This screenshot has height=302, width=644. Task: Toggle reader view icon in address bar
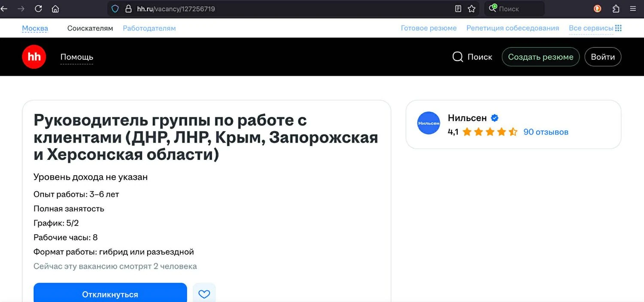(x=458, y=9)
